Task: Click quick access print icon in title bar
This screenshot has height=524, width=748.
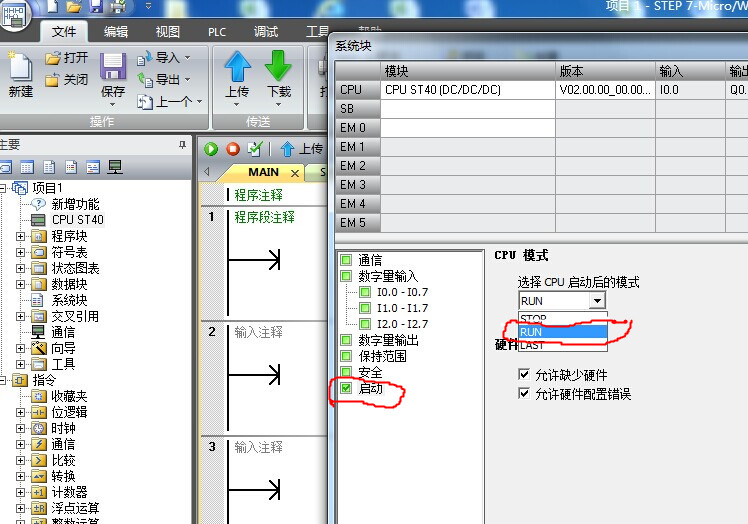Action: click(x=117, y=7)
